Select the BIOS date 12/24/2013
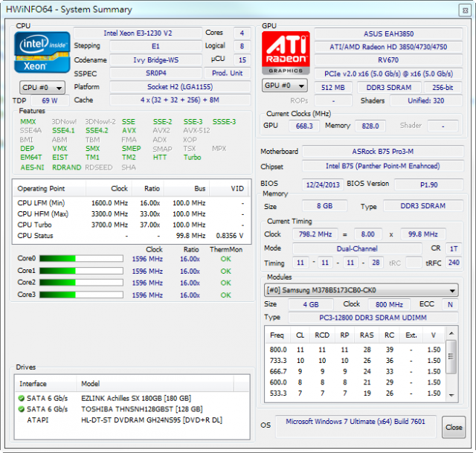 pos(323,184)
